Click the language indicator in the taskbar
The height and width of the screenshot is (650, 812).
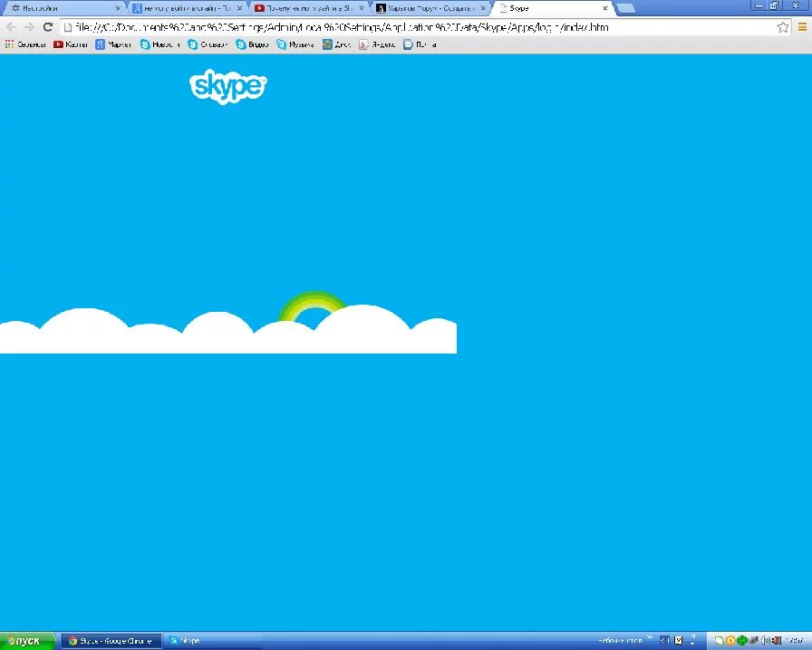664,641
